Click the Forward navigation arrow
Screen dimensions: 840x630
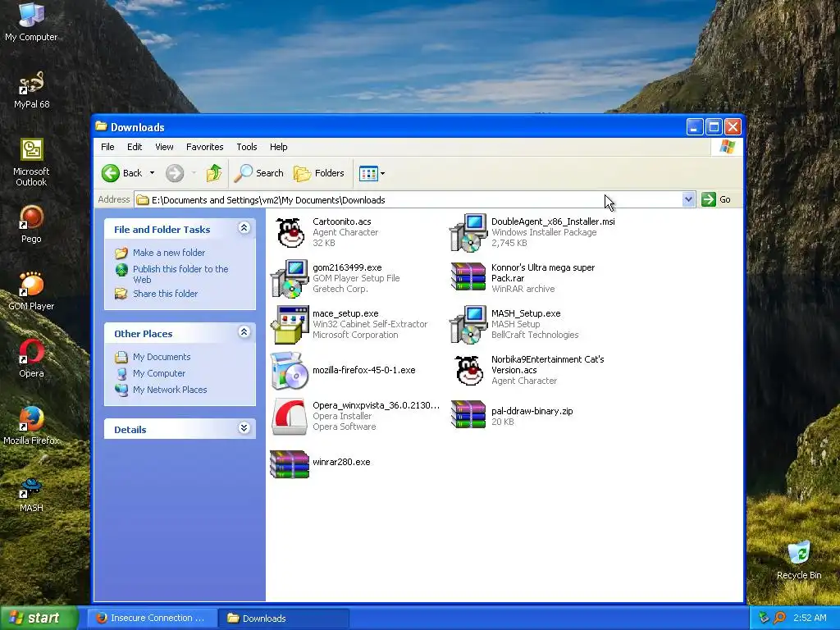175,173
